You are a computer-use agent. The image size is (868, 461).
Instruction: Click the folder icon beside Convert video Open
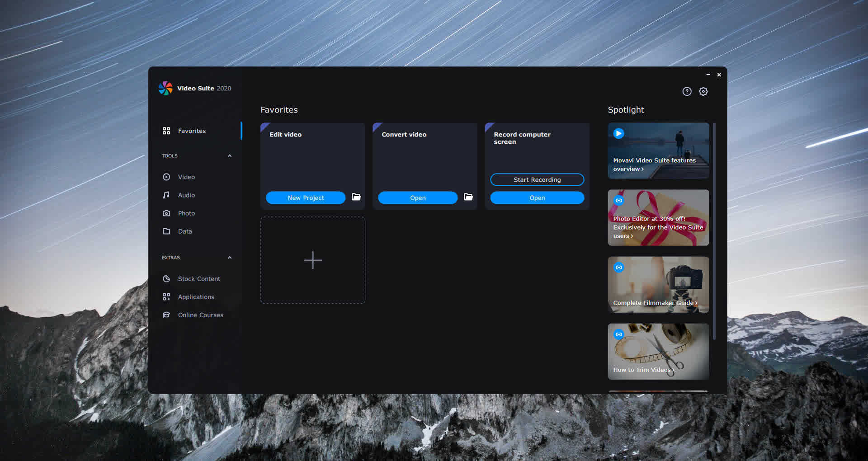[468, 198]
